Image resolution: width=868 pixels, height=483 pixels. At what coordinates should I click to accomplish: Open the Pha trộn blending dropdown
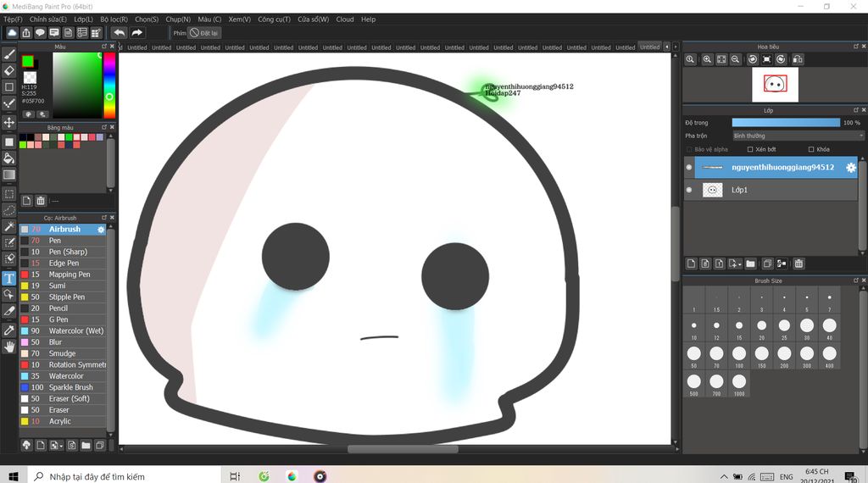[x=797, y=136]
